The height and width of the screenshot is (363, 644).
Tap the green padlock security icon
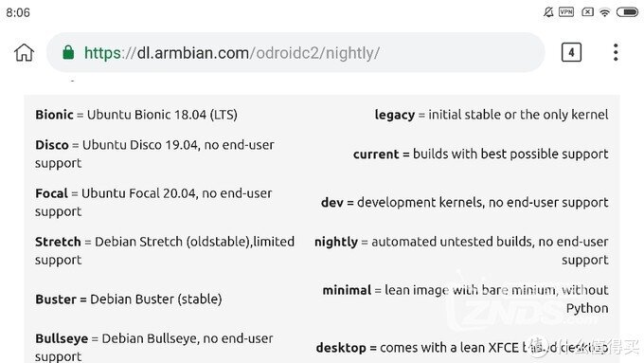pos(68,52)
